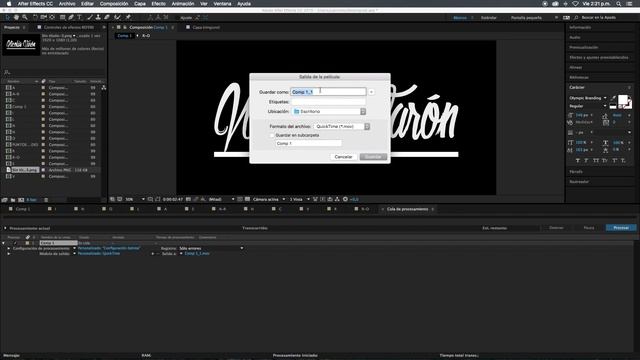Click the Etiquetas tags field
This screenshot has height=360, width=640.
(328, 102)
